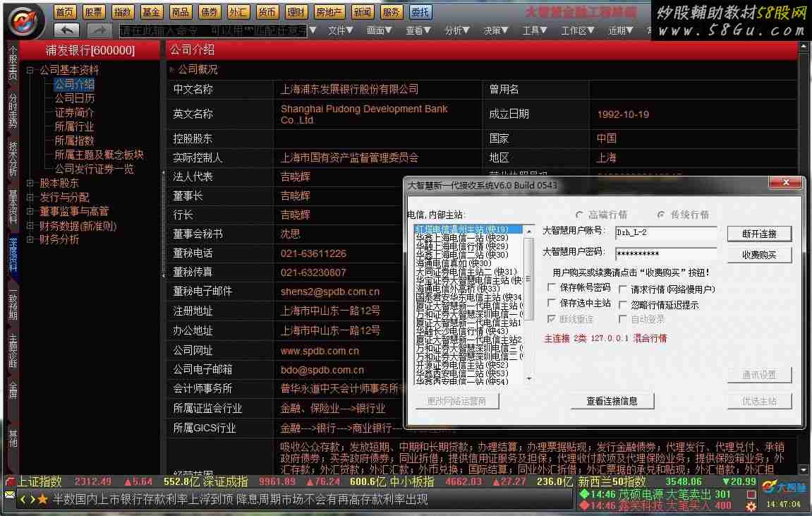Click the Dazhihui round logo icon
The height and width of the screenshot is (516, 812).
click(23, 20)
